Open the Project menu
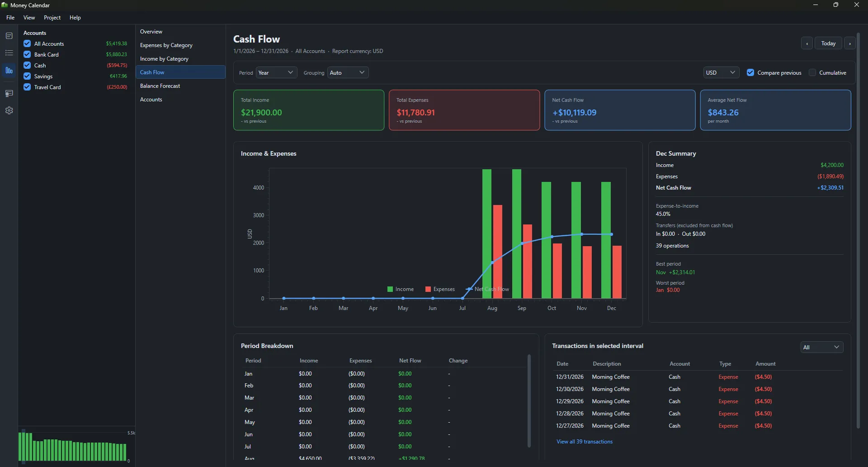 (52, 18)
